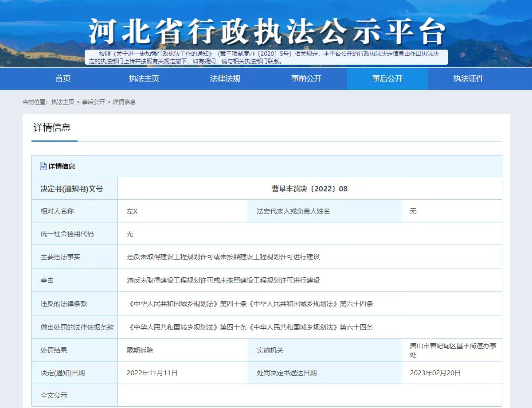Click the 事后公开 breadcrumb link
Viewport: 532px width, 408px height.
click(94, 102)
